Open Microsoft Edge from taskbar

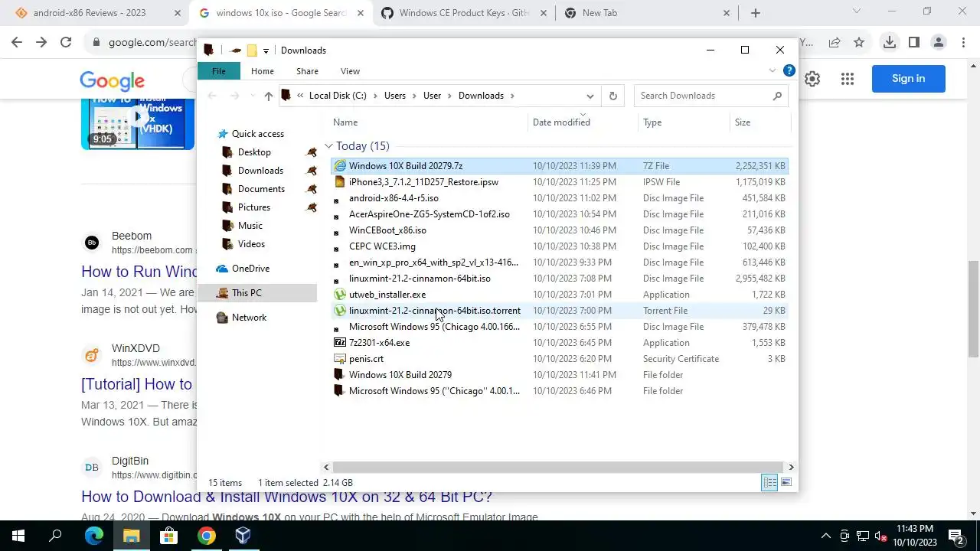coord(93,536)
